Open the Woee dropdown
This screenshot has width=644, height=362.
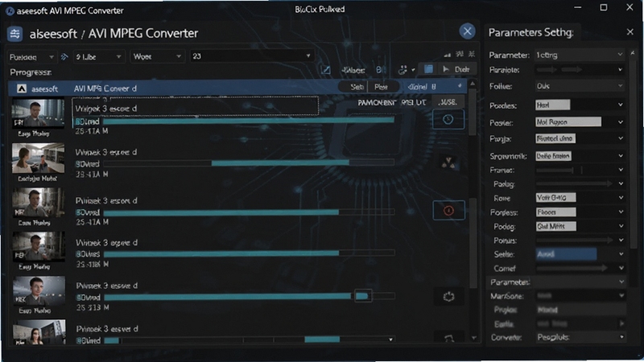[x=156, y=56]
